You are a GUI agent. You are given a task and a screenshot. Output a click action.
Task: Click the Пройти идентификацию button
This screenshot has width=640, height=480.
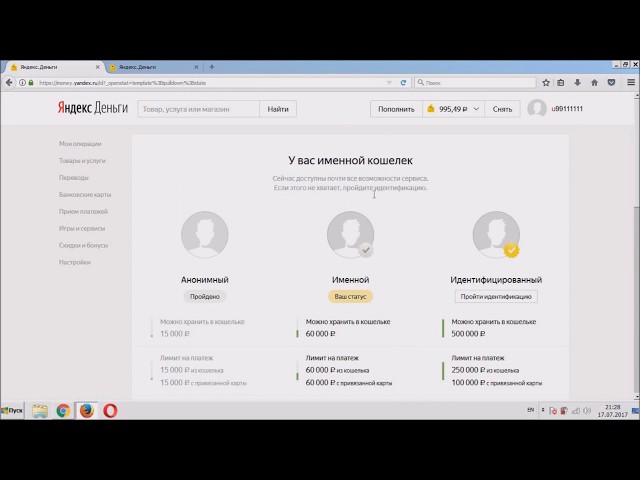point(496,297)
